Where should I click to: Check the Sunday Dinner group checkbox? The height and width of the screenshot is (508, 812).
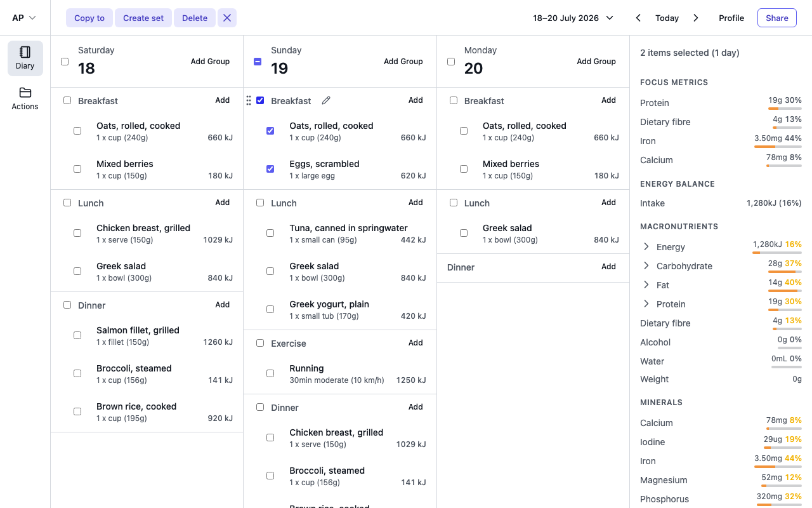coord(260,407)
